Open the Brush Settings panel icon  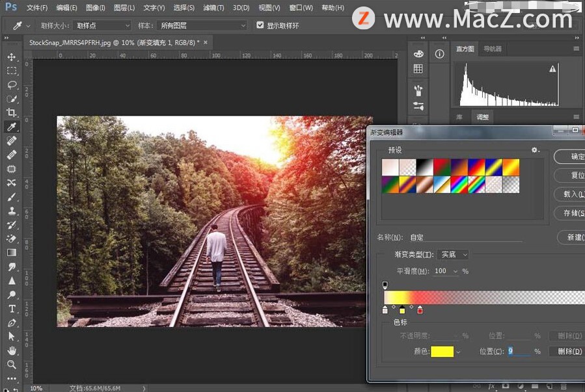[418, 106]
